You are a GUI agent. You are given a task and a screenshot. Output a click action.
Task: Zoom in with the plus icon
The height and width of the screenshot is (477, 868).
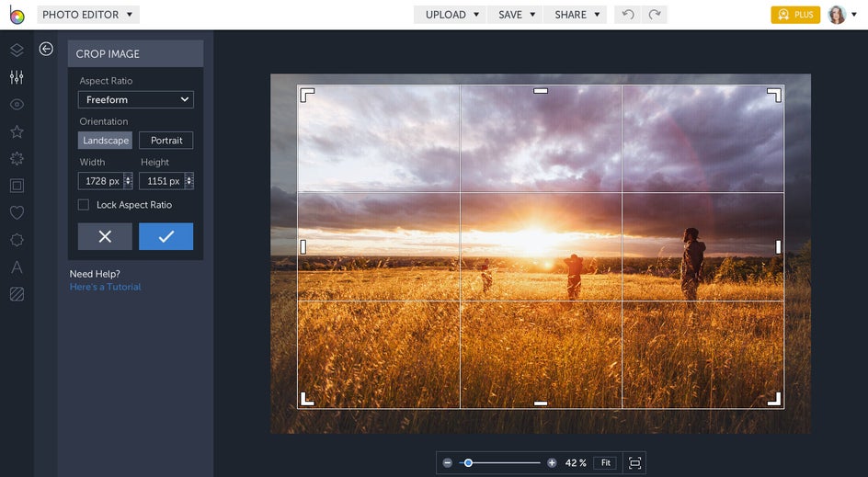pos(552,462)
